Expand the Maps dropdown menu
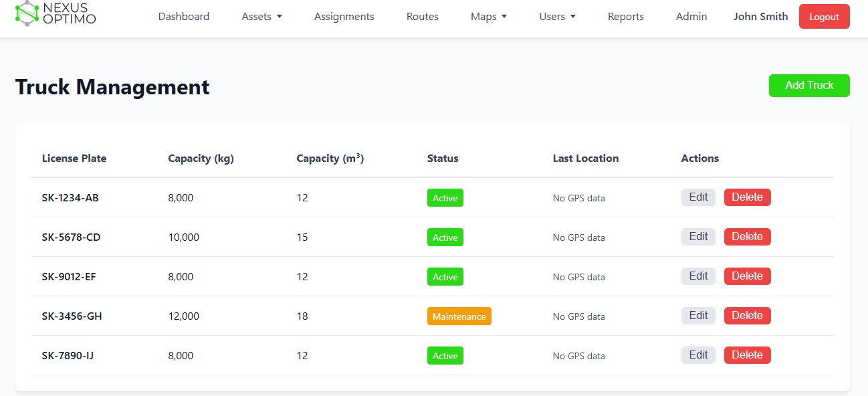The width and height of the screenshot is (868, 396). pos(489,17)
